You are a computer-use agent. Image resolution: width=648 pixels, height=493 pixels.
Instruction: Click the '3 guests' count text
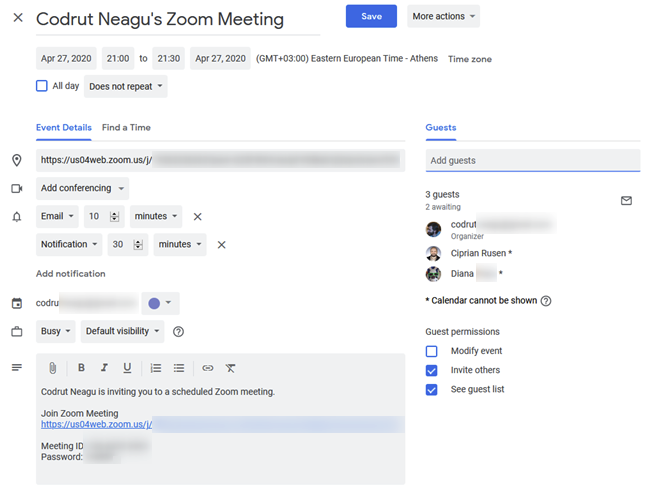pyautogui.click(x=442, y=194)
